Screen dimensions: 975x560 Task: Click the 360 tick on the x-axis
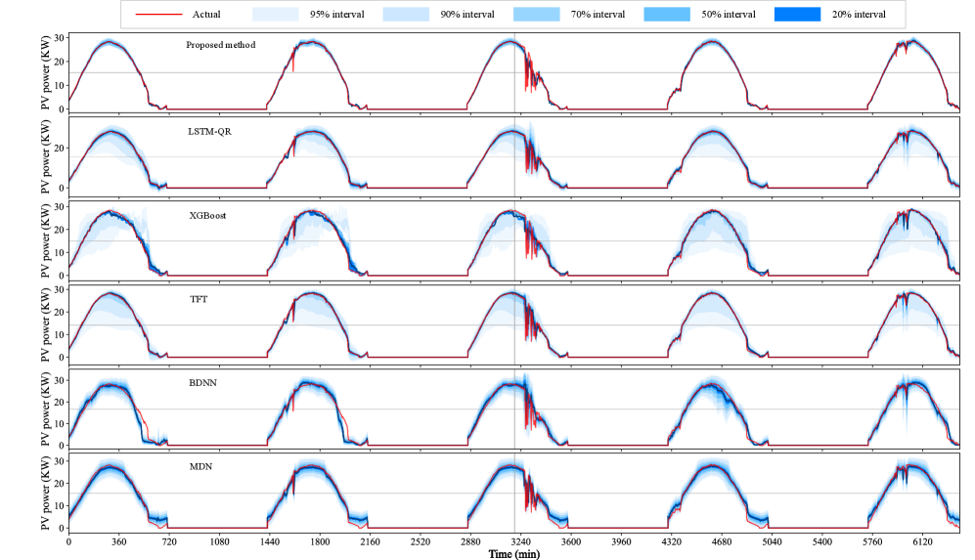coord(118,540)
